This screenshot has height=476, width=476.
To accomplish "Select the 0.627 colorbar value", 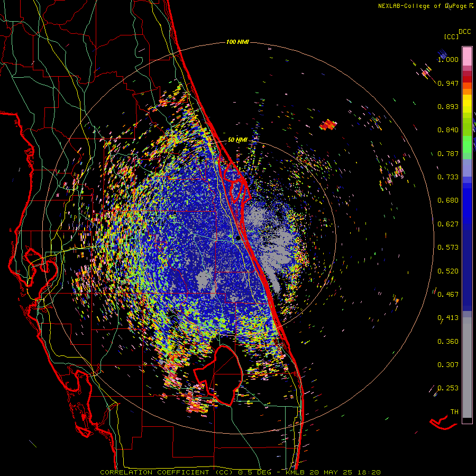I will (x=448, y=224).
